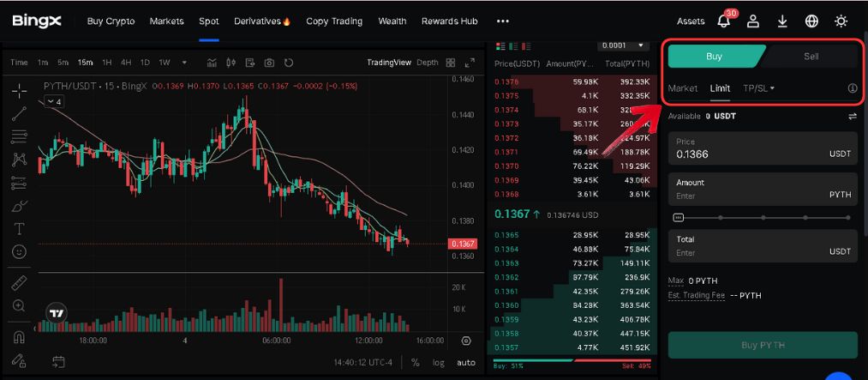The width and height of the screenshot is (868, 380).
Task: Take a chart snapshot with camera
Action: [x=269, y=63]
